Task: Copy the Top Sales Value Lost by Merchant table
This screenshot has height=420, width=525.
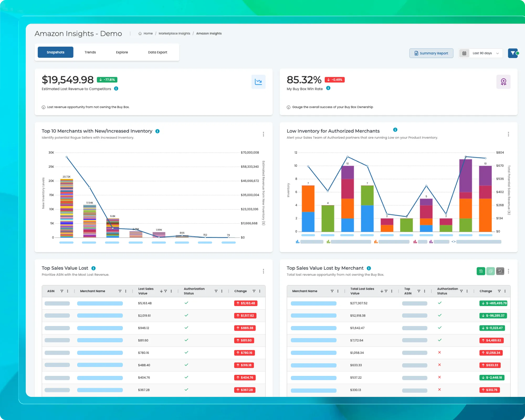Action: click(490, 271)
